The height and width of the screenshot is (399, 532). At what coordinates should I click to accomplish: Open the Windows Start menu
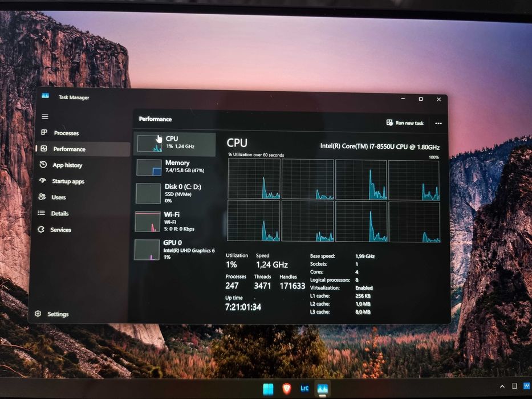pyautogui.click(x=268, y=389)
